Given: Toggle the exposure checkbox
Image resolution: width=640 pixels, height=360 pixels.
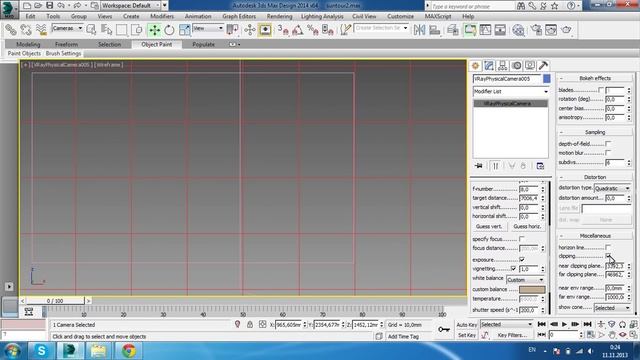Looking at the screenshot, I should pyautogui.click(x=522, y=260).
